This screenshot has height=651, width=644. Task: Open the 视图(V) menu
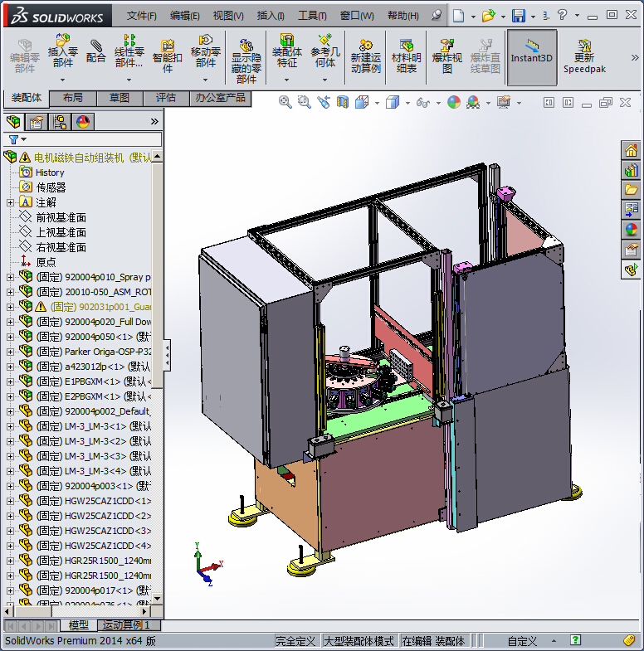(228, 16)
